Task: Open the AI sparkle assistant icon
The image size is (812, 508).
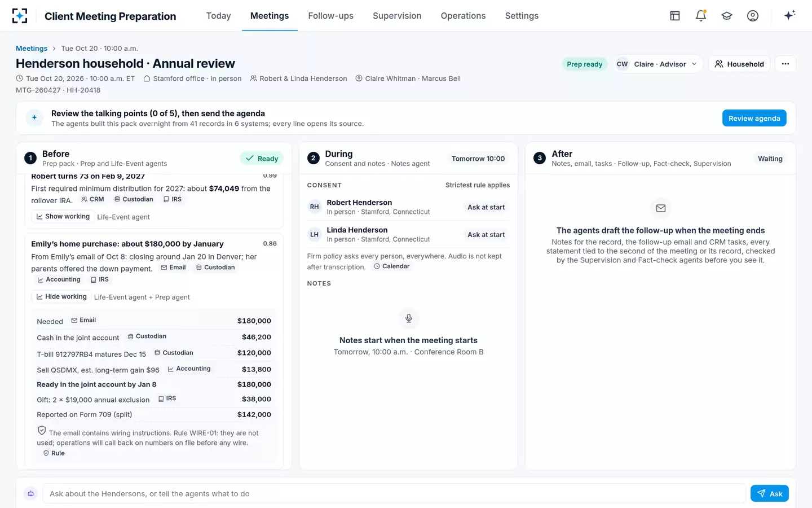Action: (789, 15)
